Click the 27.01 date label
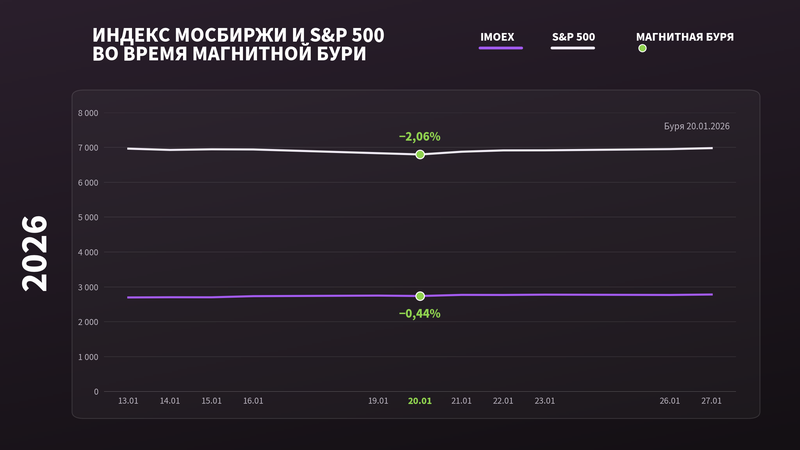This screenshot has width=800, height=450. point(711,401)
